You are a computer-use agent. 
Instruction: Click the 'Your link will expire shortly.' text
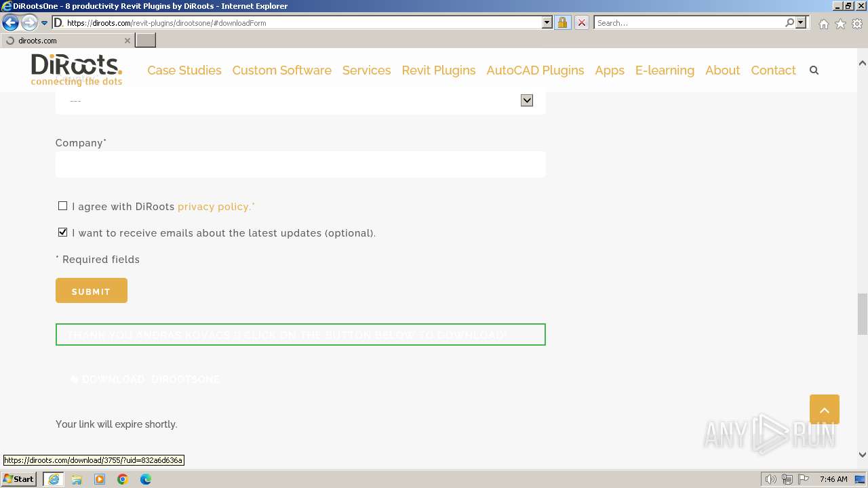point(117,424)
